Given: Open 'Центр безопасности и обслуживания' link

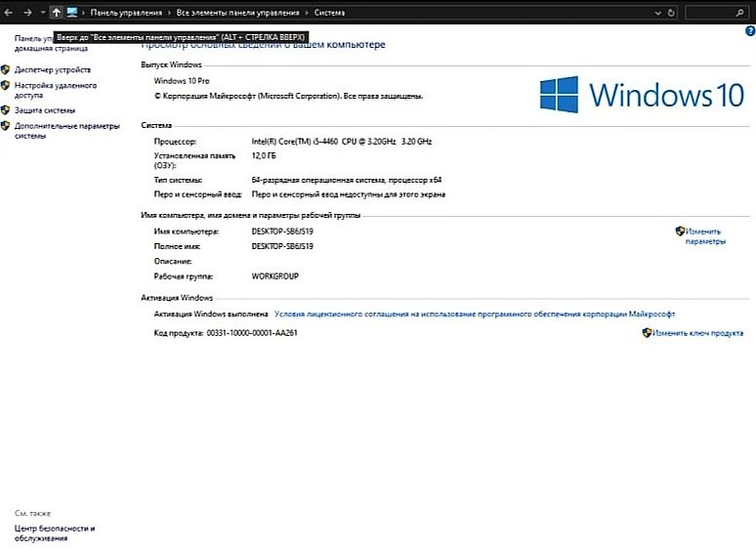Looking at the screenshot, I should (55, 533).
